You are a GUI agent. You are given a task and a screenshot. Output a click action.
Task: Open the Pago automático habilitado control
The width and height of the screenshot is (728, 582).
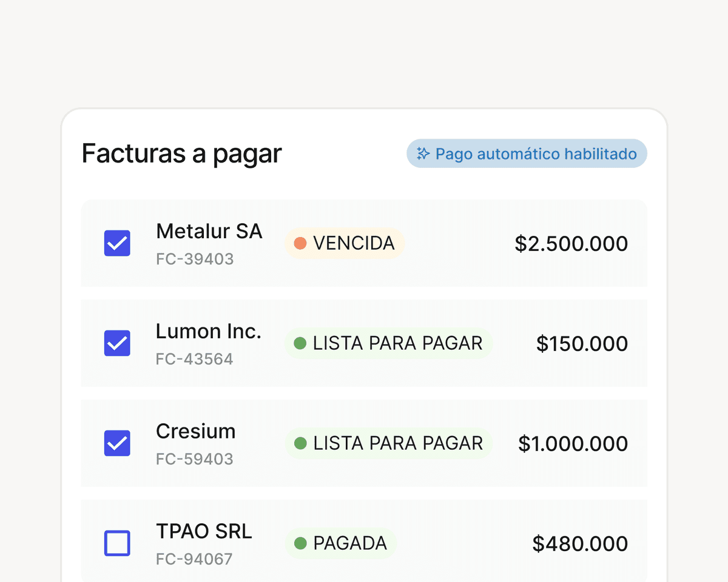527,153
